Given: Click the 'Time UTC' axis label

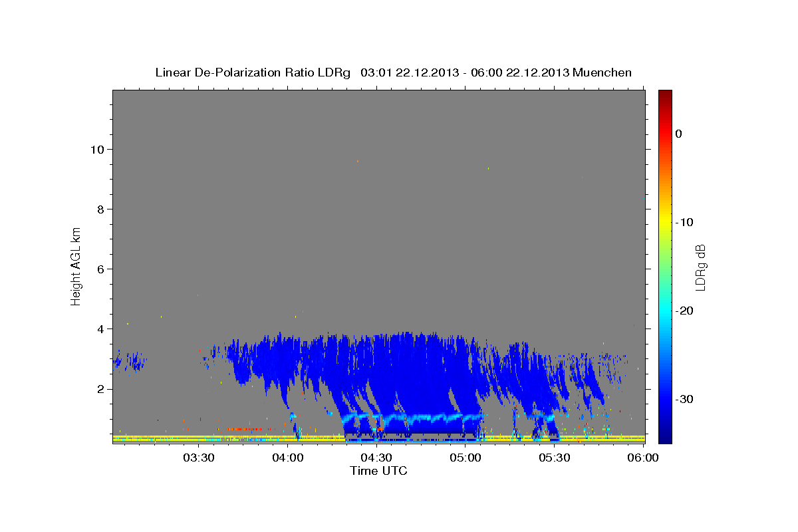Looking at the screenshot, I should tap(378, 471).
